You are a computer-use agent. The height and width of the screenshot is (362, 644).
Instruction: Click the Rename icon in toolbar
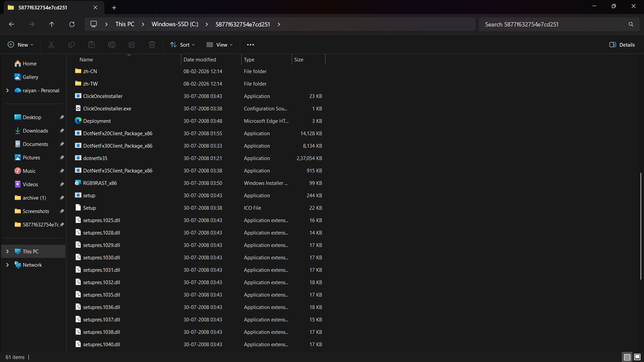tap(112, 45)
